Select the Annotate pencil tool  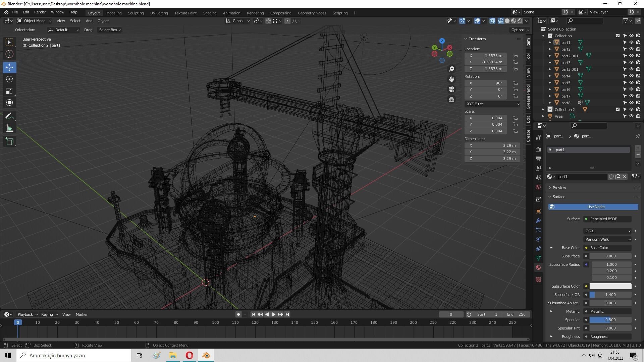pos(9,116)
